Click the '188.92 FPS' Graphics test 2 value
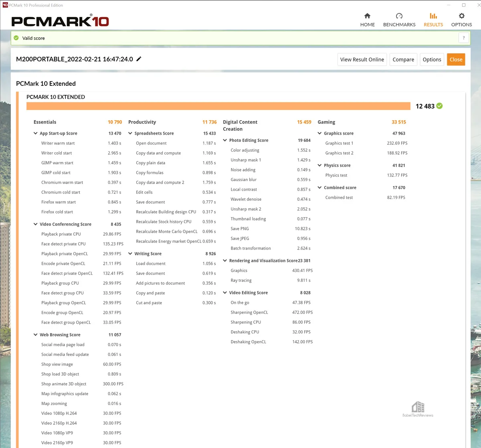The height and width of the screenshot is (448, 481). (x=397, y=153)
